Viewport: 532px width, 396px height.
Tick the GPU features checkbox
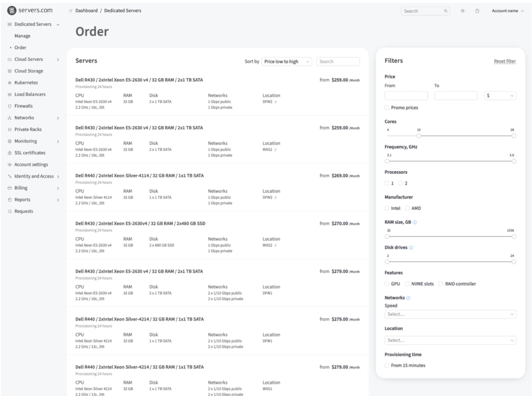(x=387, y=283)
